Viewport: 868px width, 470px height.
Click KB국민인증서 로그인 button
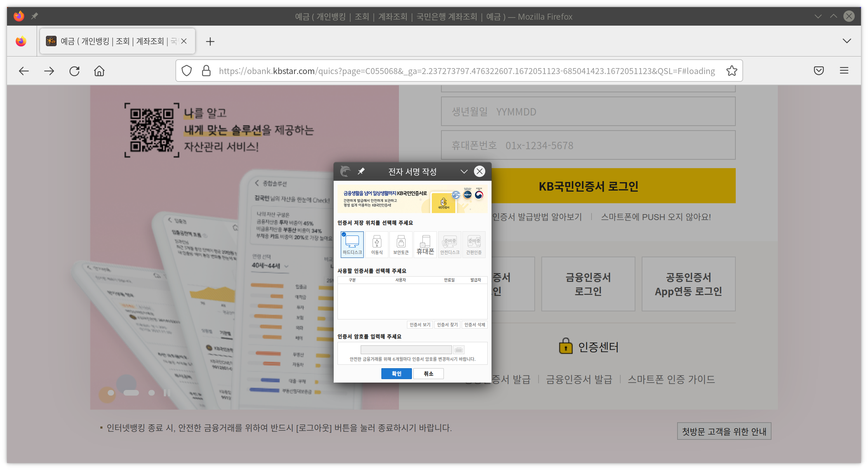click(613, 186)
